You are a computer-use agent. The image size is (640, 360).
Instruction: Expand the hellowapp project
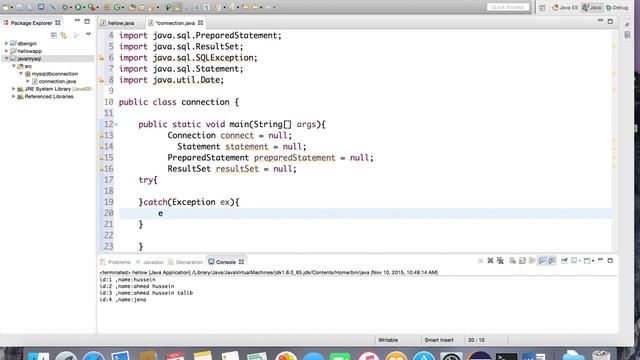6,51
